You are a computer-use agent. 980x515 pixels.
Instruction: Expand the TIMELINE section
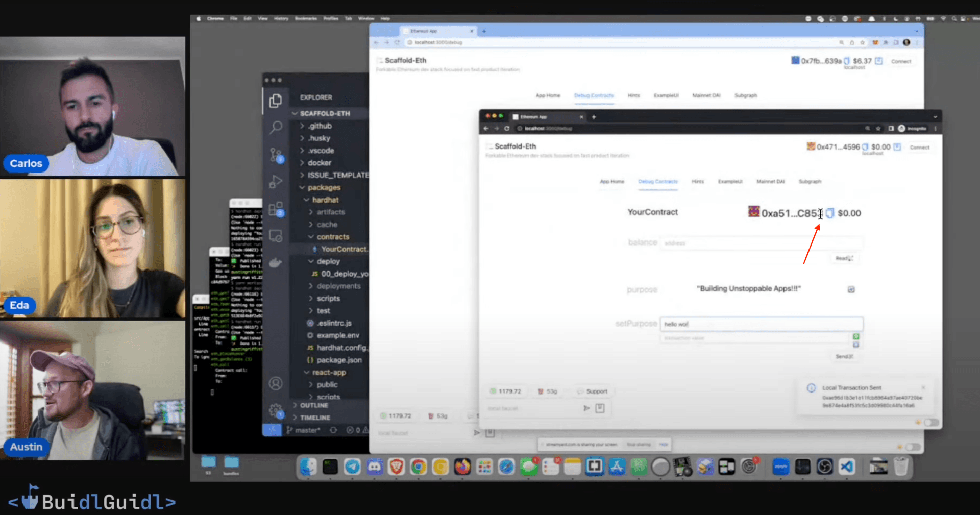pyautogui.click(x=315, y=418)
